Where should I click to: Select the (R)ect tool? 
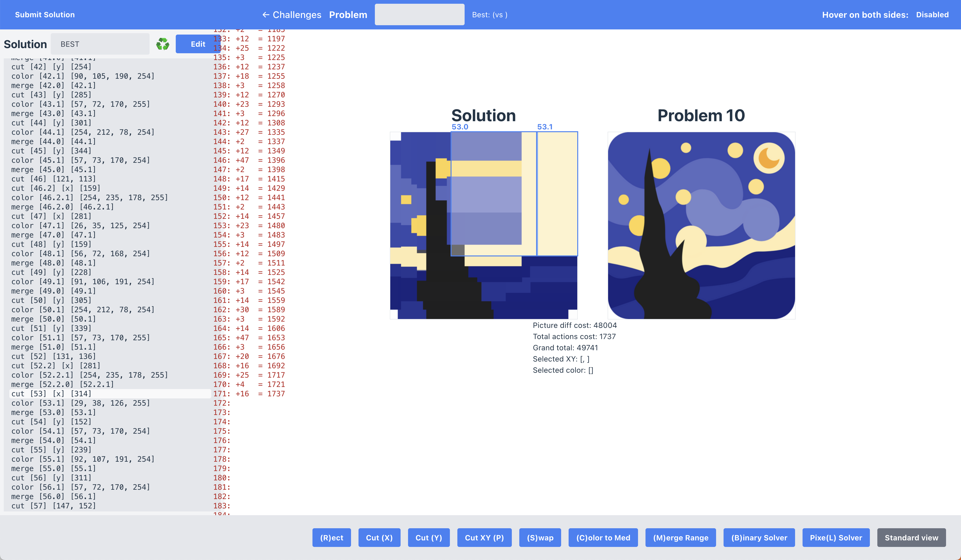(x=331, y=538)
